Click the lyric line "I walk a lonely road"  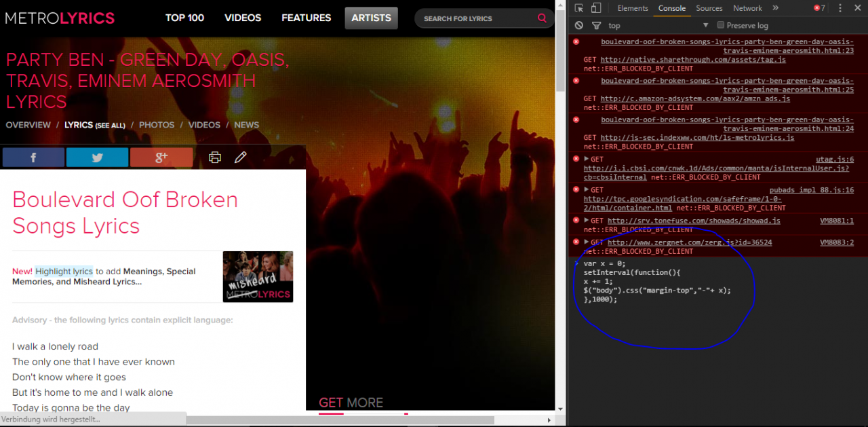point(55,346)
